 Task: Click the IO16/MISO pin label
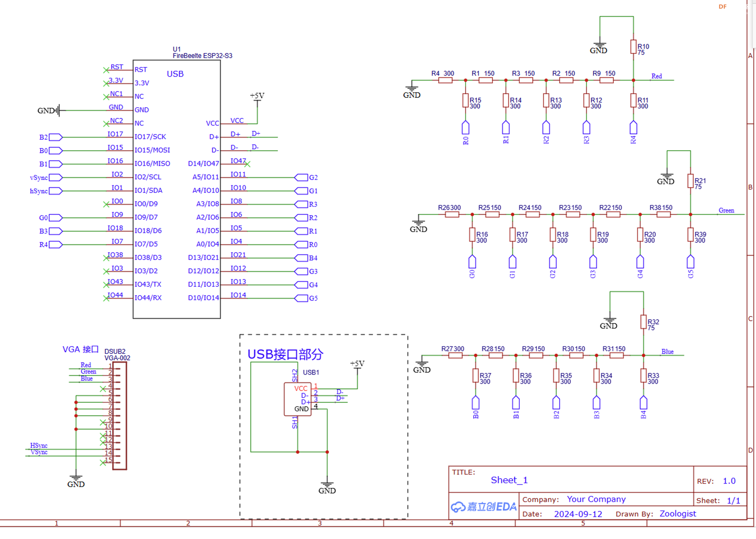point(152,164)
